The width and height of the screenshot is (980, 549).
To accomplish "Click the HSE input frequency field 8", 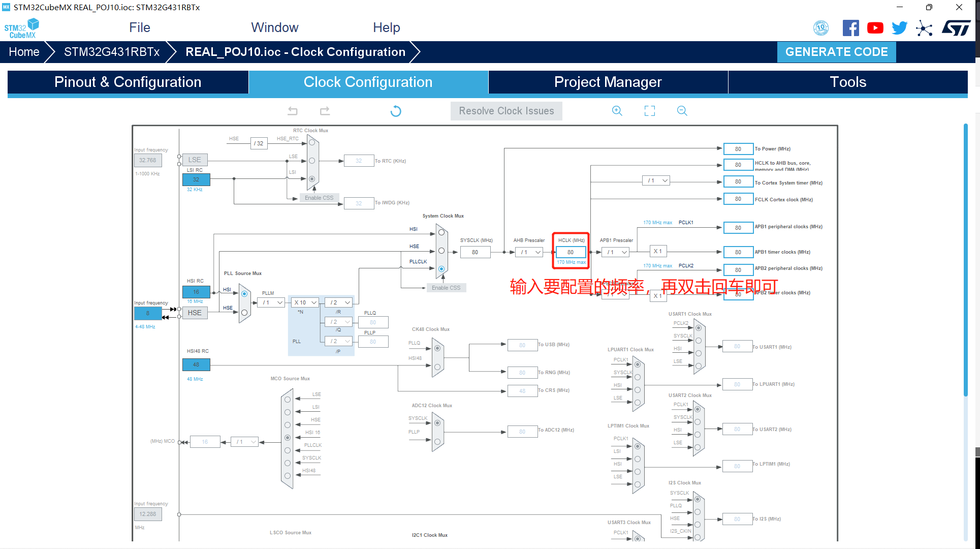I will tap(148, 313).
